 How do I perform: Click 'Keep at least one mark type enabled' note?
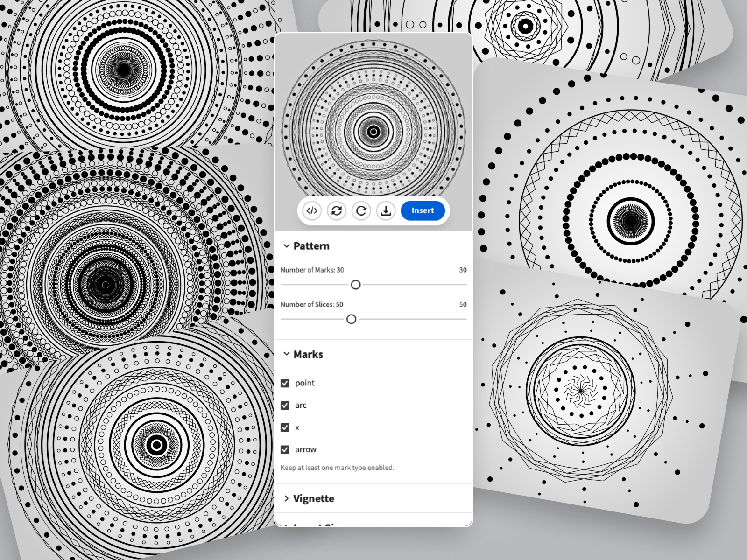click(x=337, y=468)
